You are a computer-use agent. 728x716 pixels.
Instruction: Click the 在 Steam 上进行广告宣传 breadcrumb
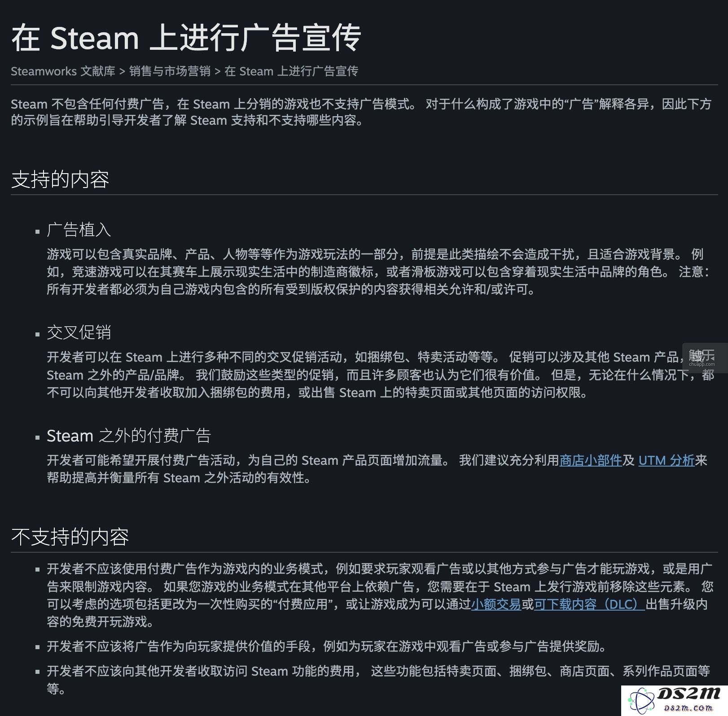(291, 71)
